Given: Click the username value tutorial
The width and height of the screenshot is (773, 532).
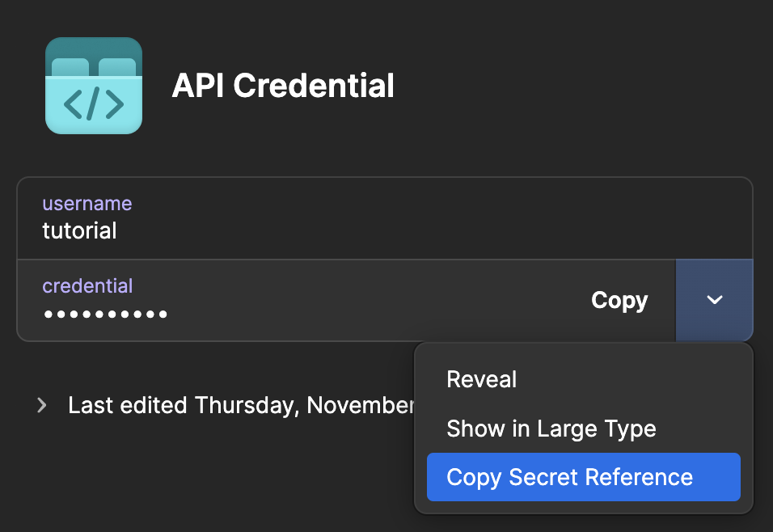Looking at the screenshot, I should 79,230.
